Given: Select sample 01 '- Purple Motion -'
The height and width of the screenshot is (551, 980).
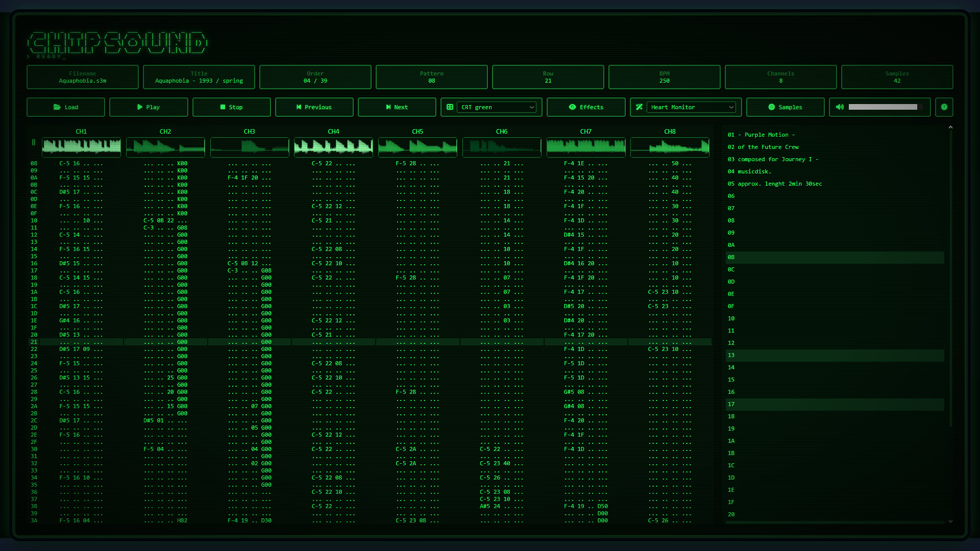Looking at the screenshot, I should (x=835, y=135).
